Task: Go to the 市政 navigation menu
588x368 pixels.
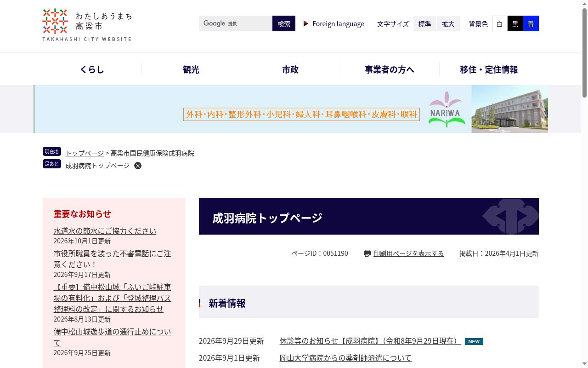Action: [290, 69]
